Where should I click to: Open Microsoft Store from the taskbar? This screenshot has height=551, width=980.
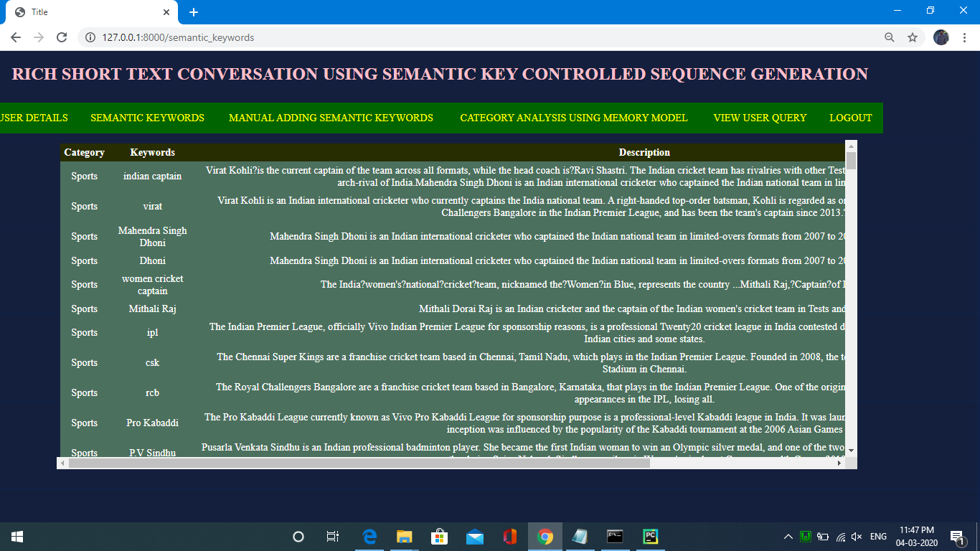click(439, 537)
